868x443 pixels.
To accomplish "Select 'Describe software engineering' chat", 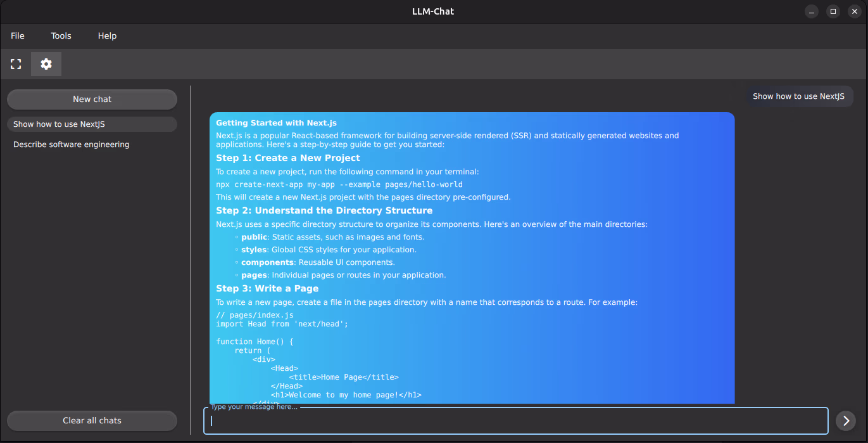I will point(92,144).
